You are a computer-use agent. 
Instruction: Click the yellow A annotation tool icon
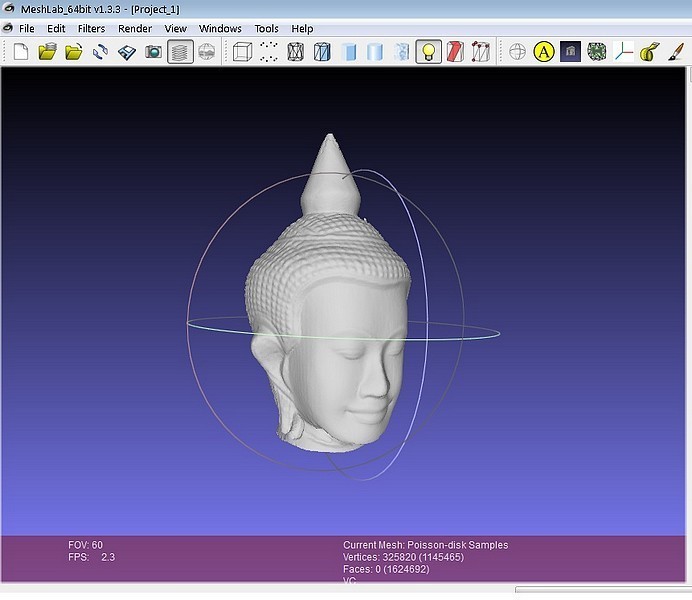coord(543,51)
